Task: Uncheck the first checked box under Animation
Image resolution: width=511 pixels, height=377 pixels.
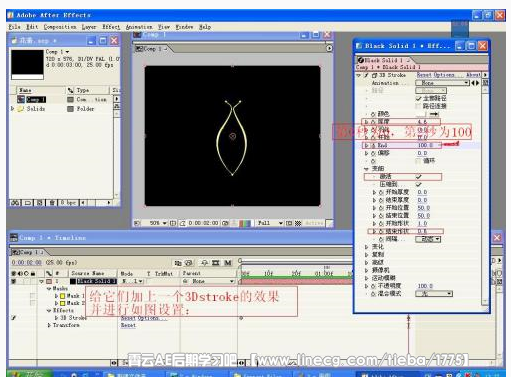Action: click(419, 98)
